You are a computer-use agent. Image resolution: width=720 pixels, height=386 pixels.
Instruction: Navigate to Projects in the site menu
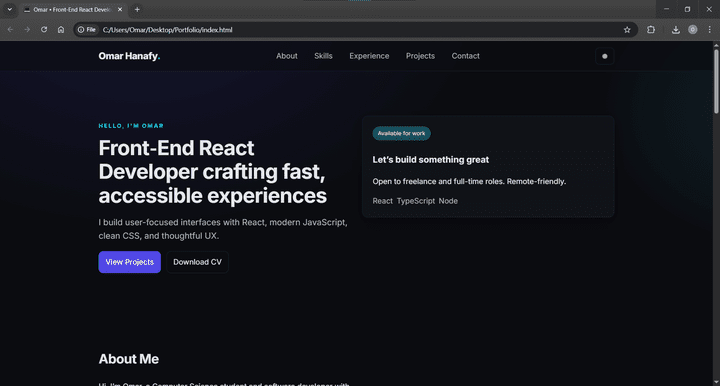(x=420, y=56)
